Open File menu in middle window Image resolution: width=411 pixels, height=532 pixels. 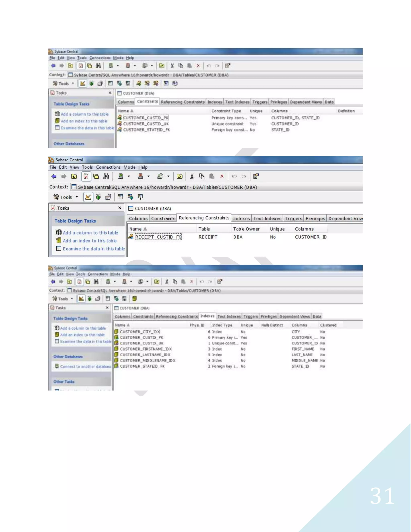coord(53,167)
